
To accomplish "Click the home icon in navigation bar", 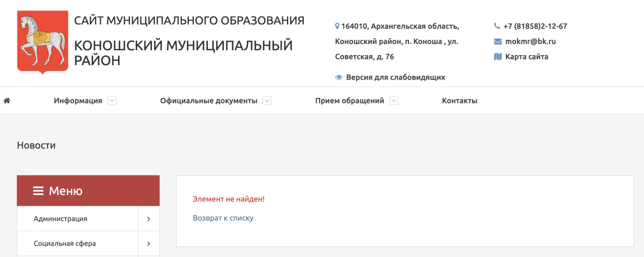I will [7, 101].
